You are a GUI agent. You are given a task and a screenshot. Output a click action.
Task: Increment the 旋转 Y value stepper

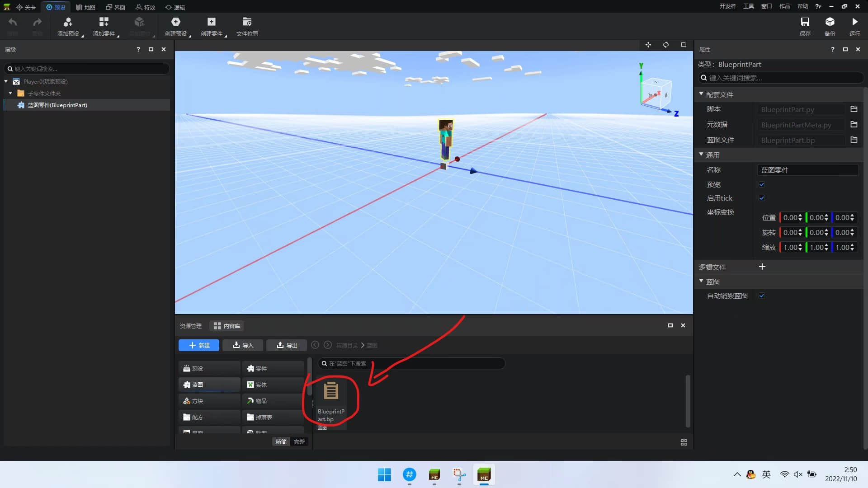pyautogui.click(x=826, y=230)
